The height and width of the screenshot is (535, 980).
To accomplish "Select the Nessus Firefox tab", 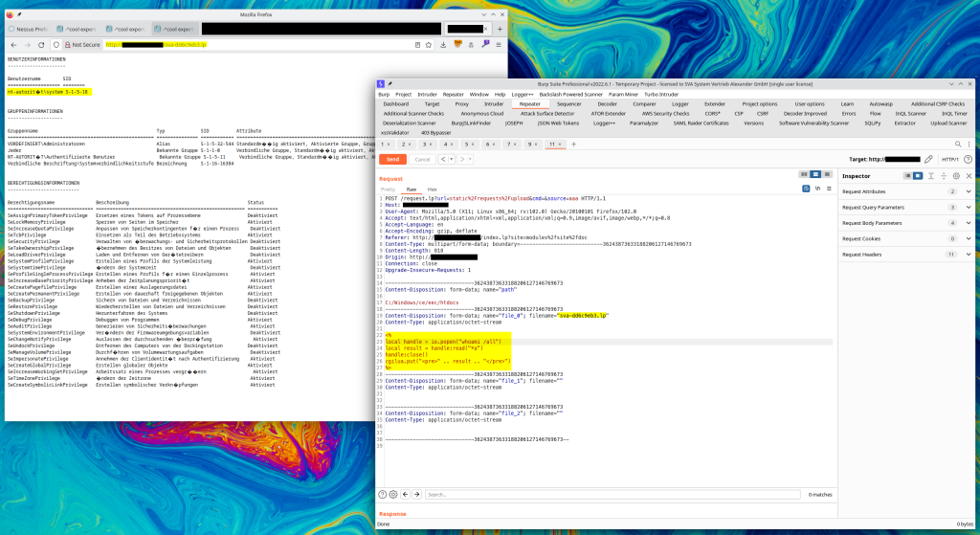I will coord(28,29).
